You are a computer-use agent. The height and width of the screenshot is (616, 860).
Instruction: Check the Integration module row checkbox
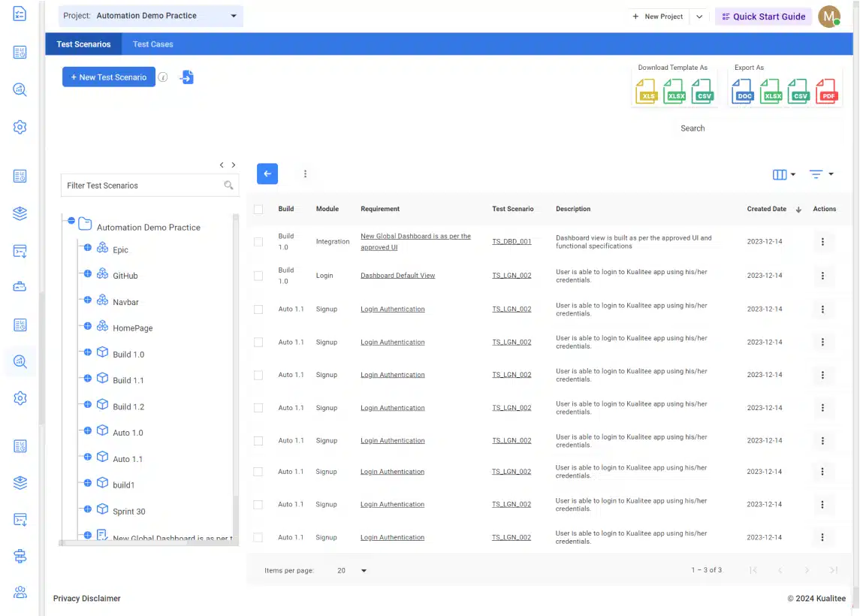[258, 242]
